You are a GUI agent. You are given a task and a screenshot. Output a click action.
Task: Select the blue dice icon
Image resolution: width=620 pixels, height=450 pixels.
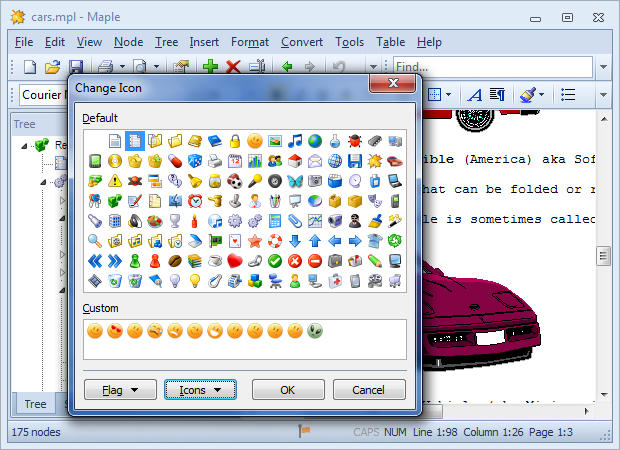[195, 161]
